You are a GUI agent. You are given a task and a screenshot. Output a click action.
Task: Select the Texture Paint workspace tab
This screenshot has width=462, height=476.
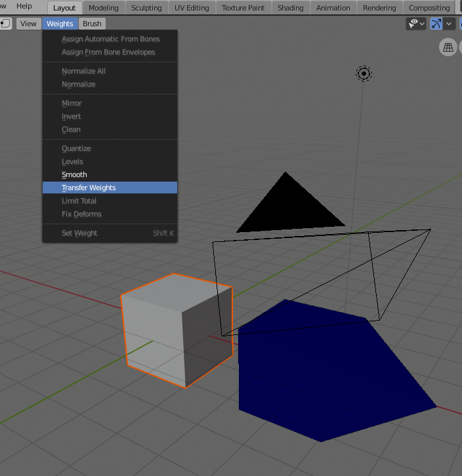pyautogui.click(x=243, y=8)
